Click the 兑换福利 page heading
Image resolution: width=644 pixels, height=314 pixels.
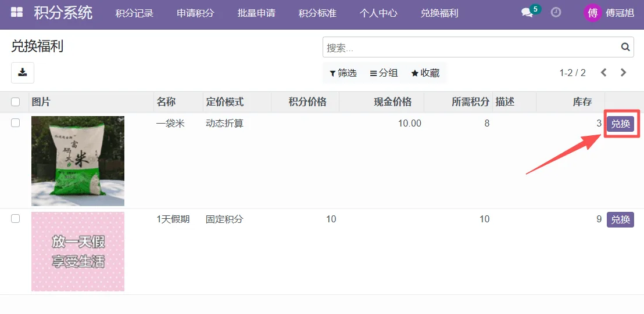point(37,46)
